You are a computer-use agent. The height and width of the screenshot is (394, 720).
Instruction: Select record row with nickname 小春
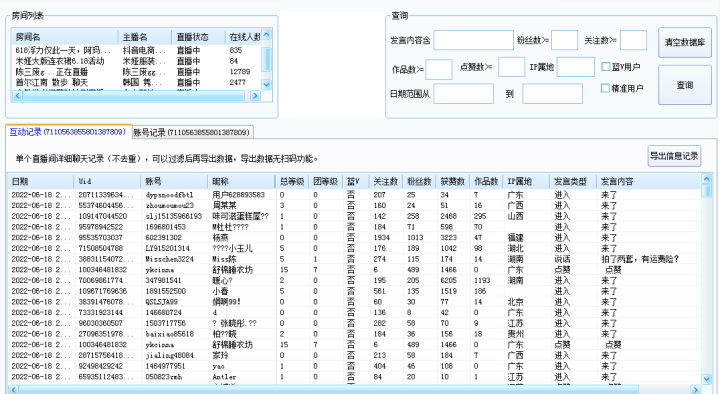(x=354, y=291)
